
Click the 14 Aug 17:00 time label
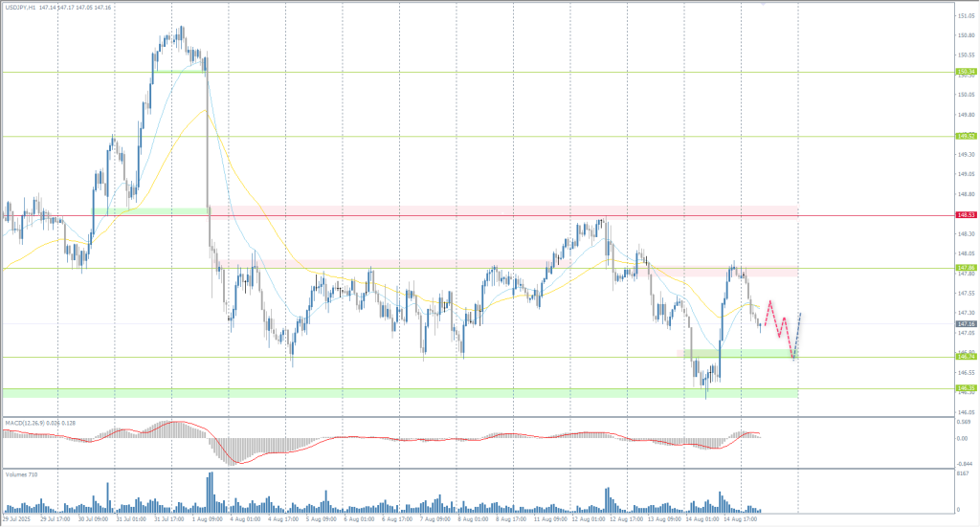(743, 520)
